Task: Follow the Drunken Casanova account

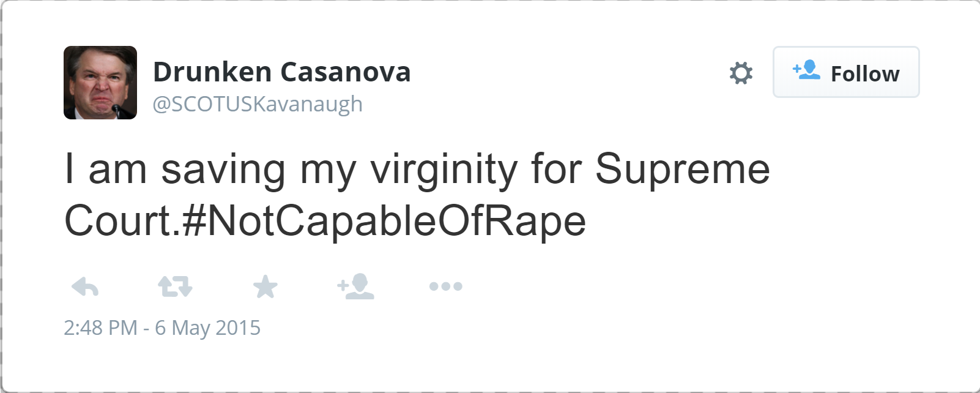Action: coord(845,72)
